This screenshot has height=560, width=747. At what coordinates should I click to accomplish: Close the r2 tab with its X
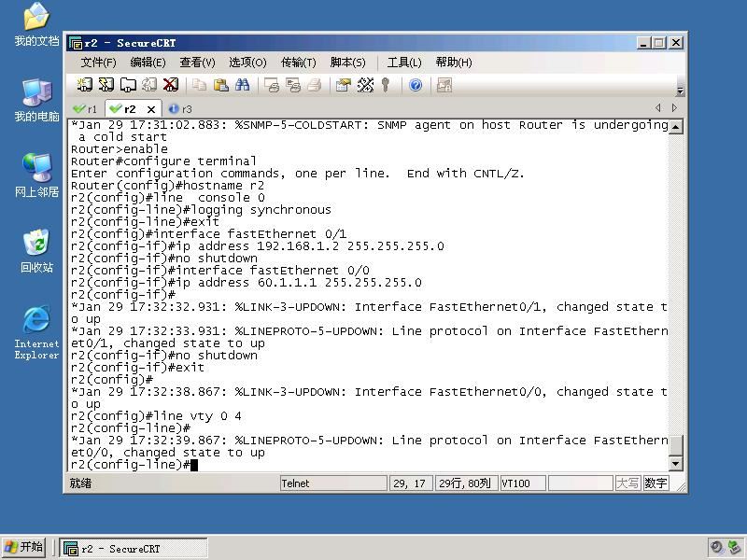[151, 109]
